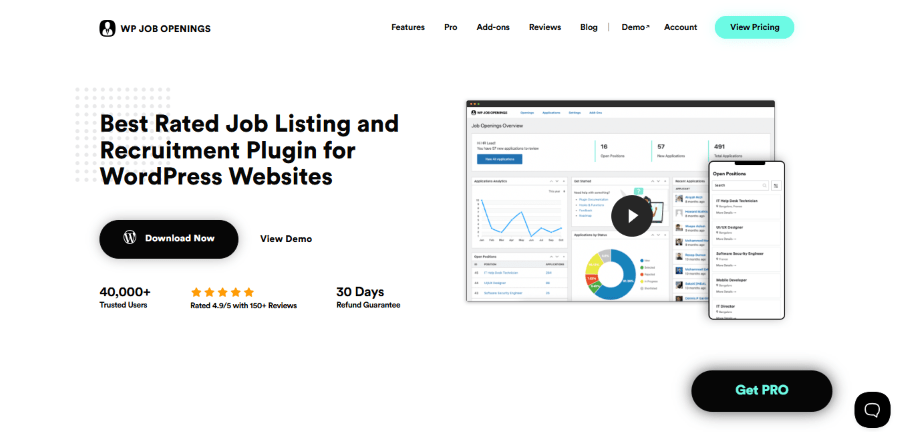Click 'Job Openings Overview' title in preview

coord(497,126)
